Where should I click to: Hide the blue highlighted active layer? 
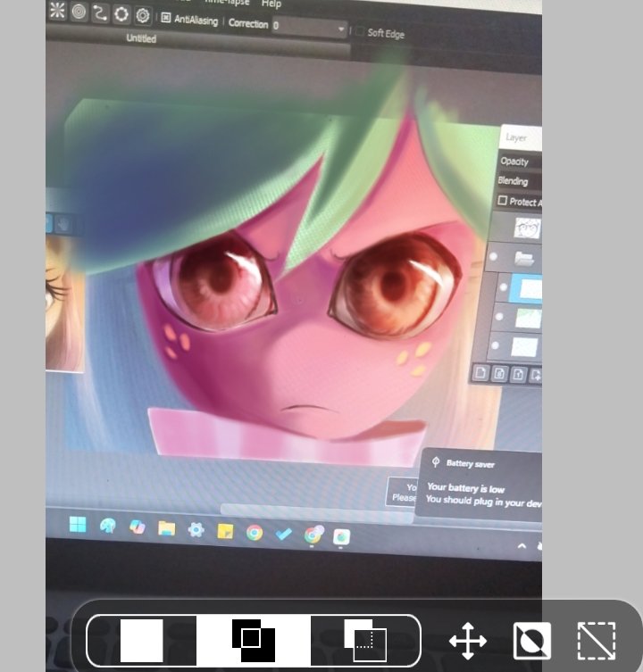(503, 287)
